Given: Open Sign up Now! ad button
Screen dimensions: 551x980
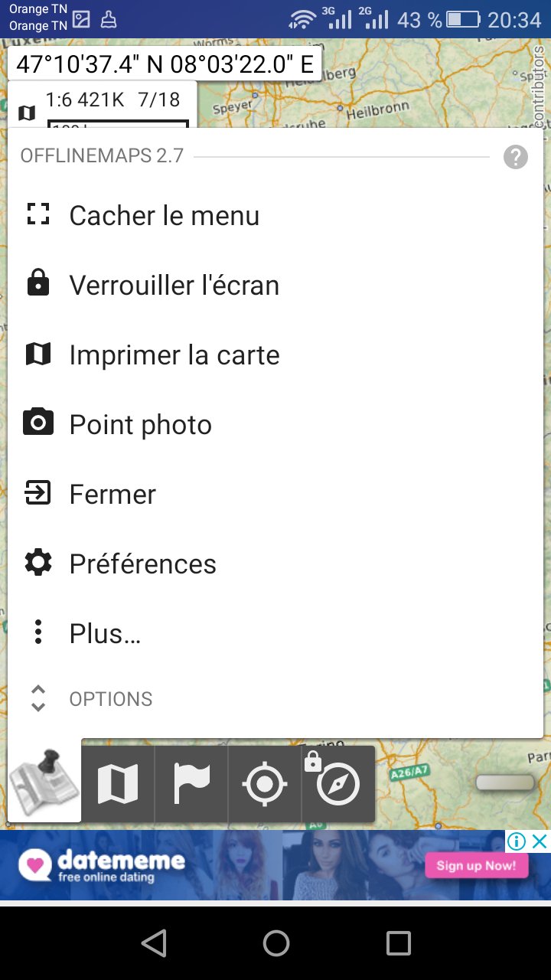Looking at the screenshot, I should click(x=476, y=866).
